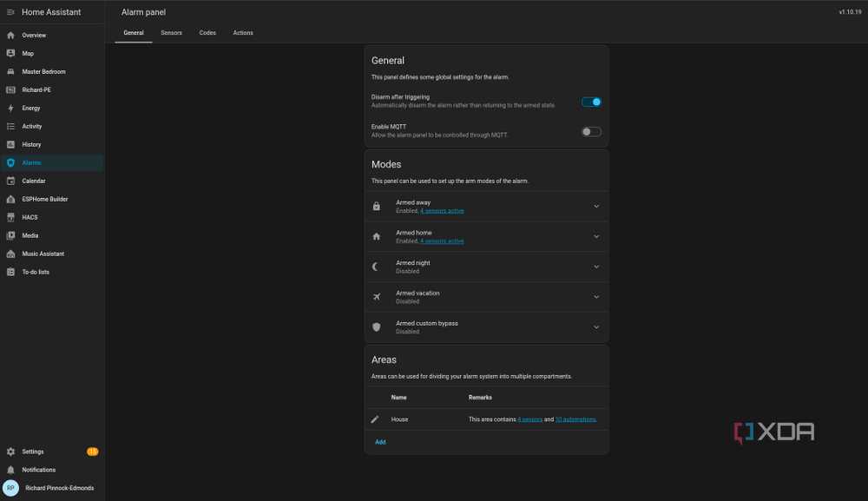The image size is (868, 501).
Task: Open the History chart icon
Action: click(10, 145)
